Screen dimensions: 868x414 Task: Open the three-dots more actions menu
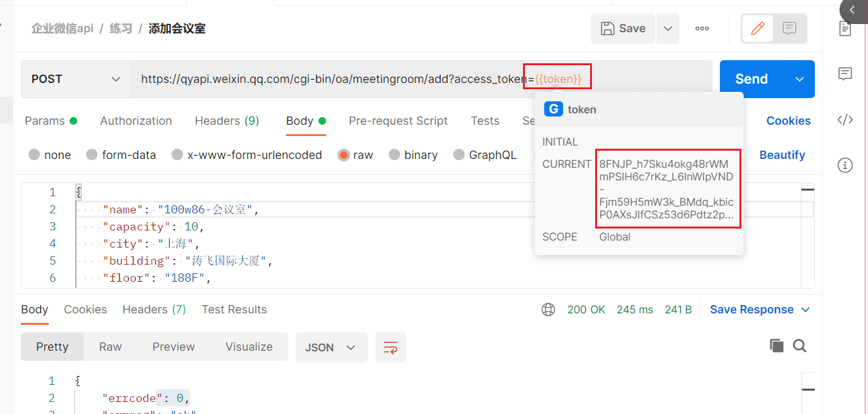click(702, 28)
